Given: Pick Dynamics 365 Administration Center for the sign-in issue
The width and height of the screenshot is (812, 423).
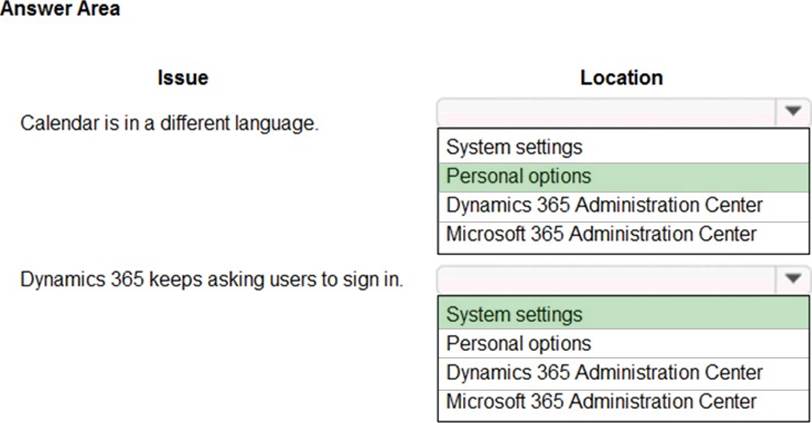Looking at the screenshot, I should (604, 372).
